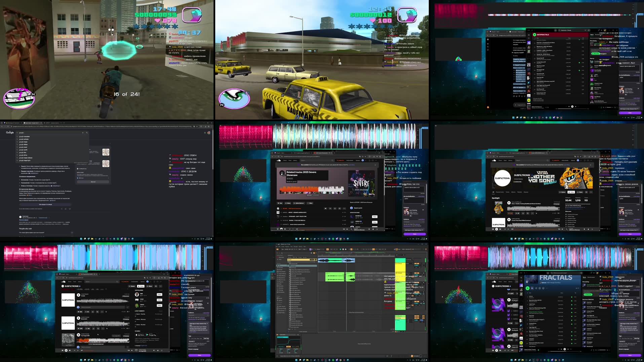Open the 1,019 following count

coord(578,200)
